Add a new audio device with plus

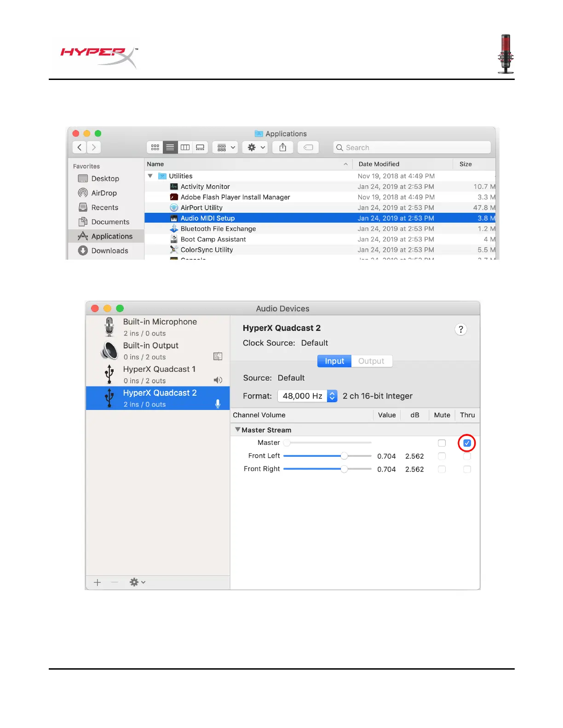pyautogui.click(x=98, y=582)
